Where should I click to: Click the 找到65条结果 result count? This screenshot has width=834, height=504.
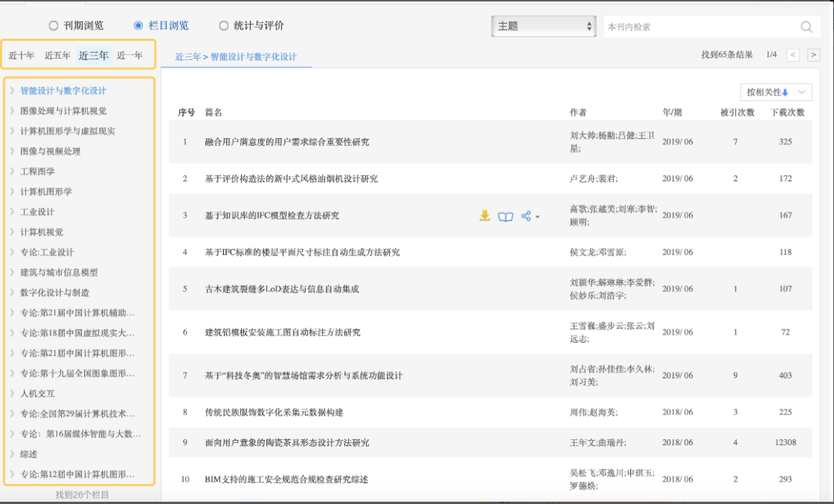point(727,55)
